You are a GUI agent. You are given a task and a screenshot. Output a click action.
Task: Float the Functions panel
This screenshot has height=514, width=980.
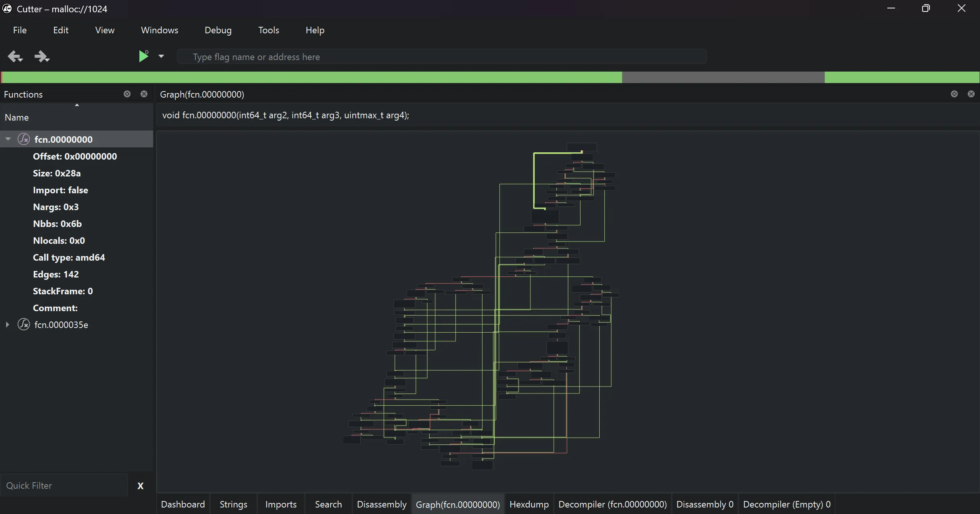(x=127, y=94)
